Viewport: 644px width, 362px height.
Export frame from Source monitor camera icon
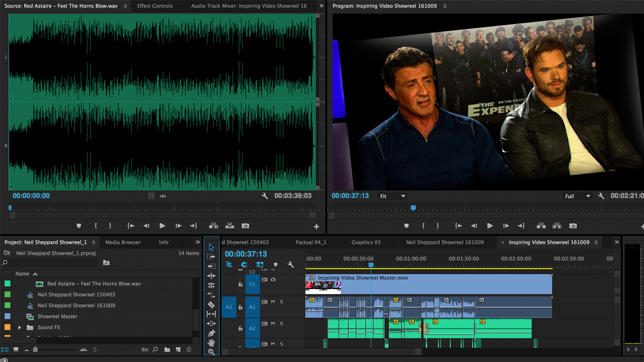(x=245, y=226)
